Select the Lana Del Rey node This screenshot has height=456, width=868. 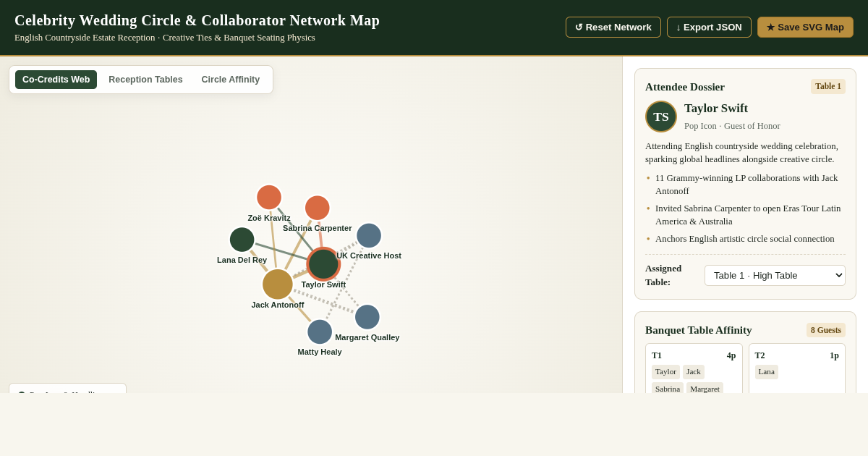coord(242,240)
